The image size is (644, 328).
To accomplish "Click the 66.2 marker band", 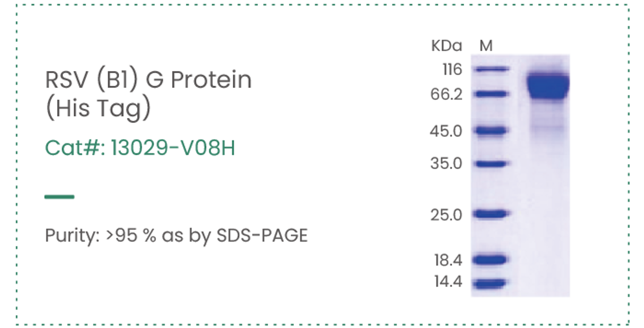I will 491,94.
